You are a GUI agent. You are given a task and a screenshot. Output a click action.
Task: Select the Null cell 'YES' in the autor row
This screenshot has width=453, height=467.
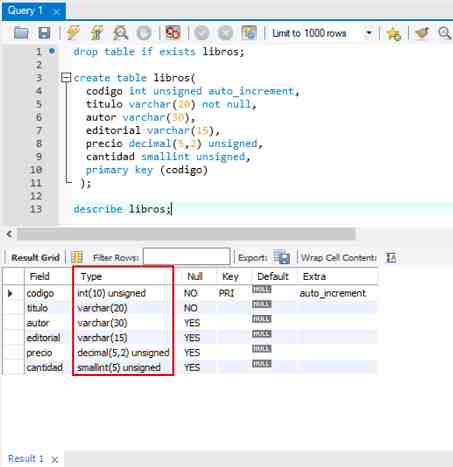[x=192, y=323]
